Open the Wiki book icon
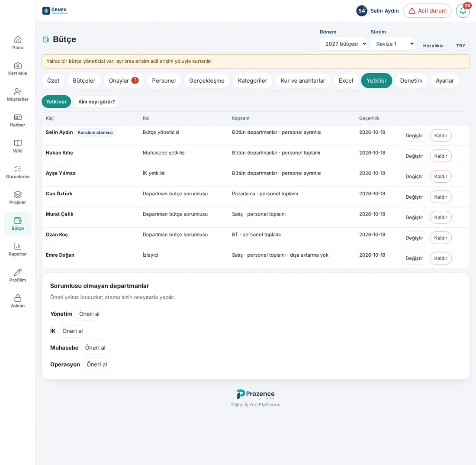Image resolution: width=476 pixels, height=465 pixels. coord(18,143)
